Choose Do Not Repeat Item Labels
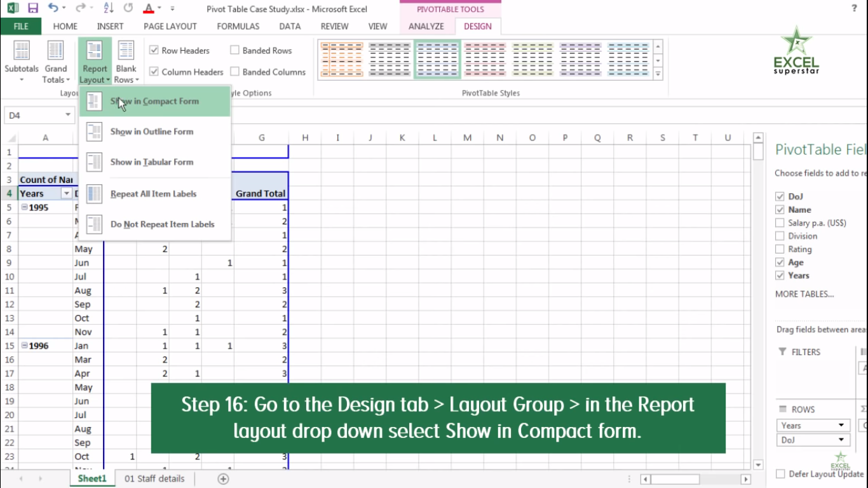Image resolution: width=868 pixels, height=488 pixels. 154,224
